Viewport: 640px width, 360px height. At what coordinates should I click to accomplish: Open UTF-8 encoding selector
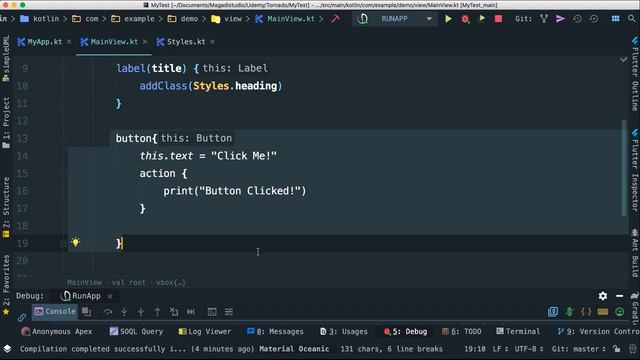click(x=528, y=349)
